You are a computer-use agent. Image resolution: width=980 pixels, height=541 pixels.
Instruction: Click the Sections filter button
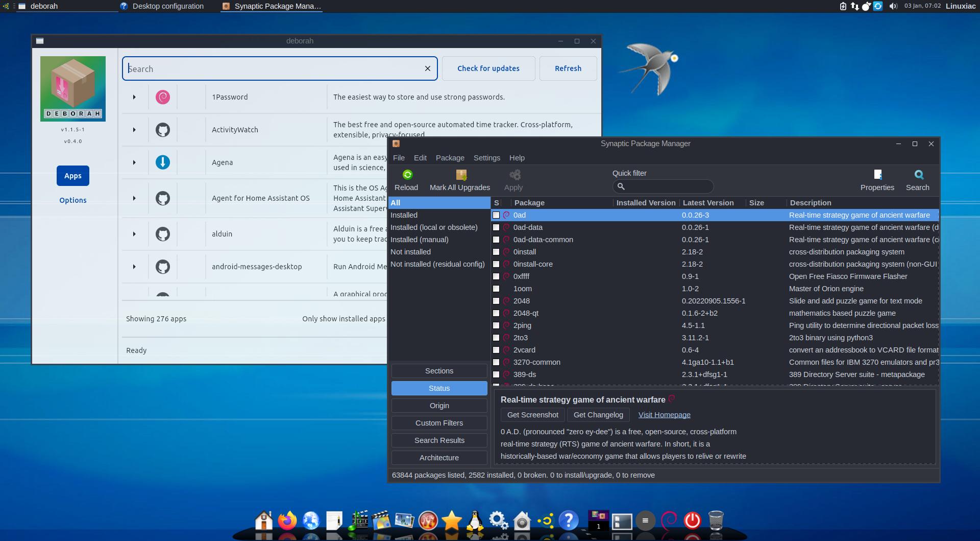(x=439, y=371)
